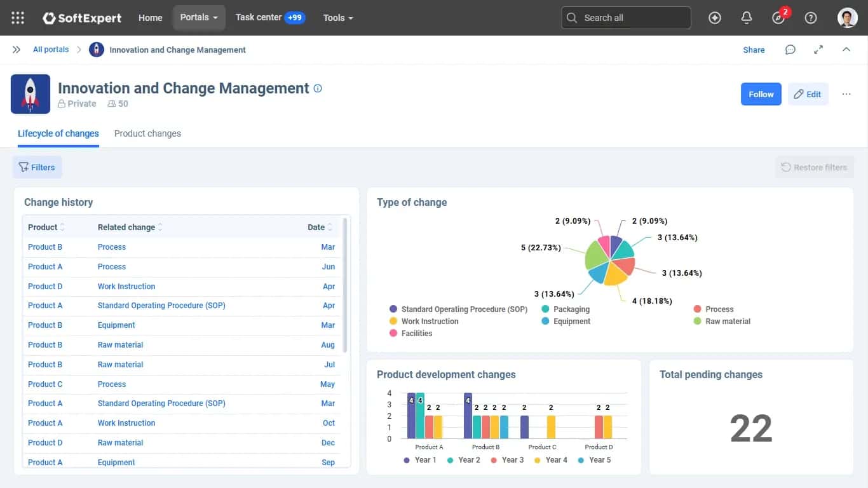Screen dimensions: 868x488
Task: Click the Change history table scrollbar
Action: [345, 285]
